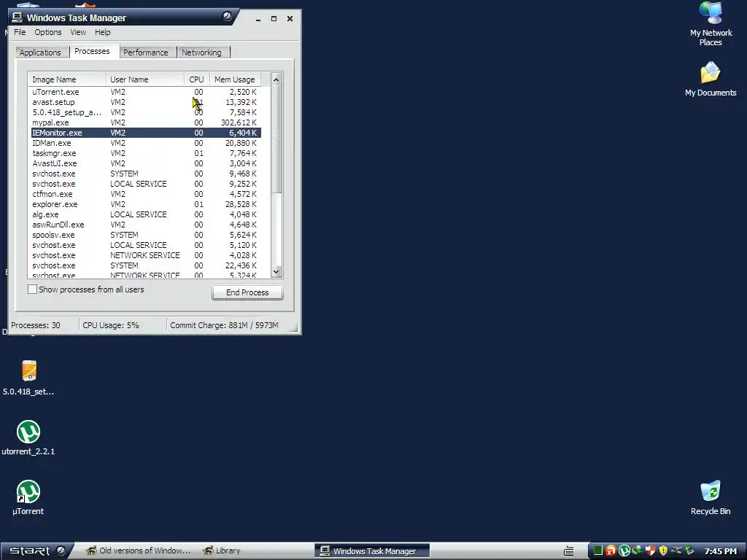The height and width of the screenshot is (560, 747).
Task: Click the Safely Remove Hardware tray icon
Action: click(689, 551)
